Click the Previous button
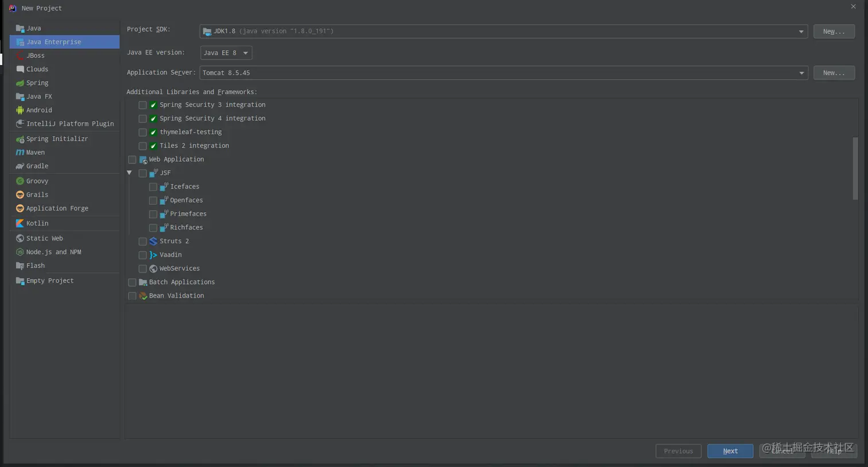Screen dimensions: 868x467 click(679, 452)
